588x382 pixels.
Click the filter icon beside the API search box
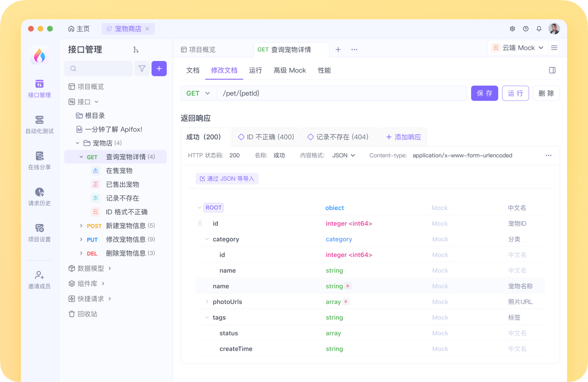[142, 68]
